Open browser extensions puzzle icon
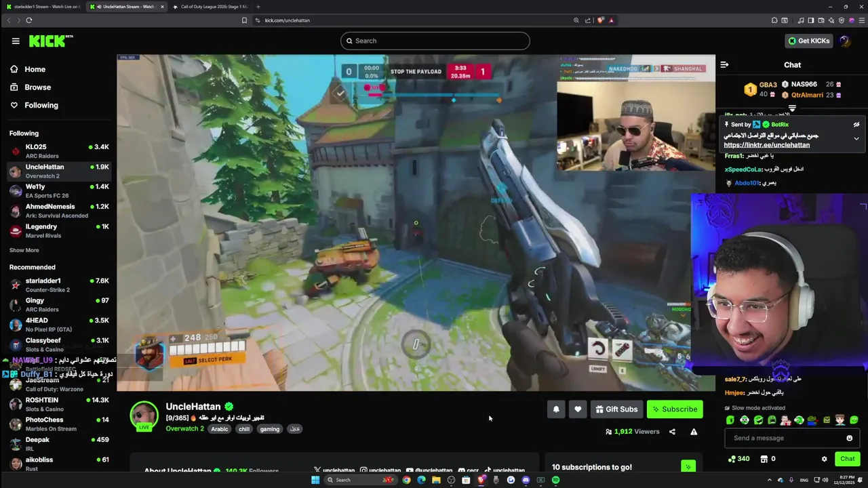Image resolution: width=868 pixels, height=488 pixels. coord(774,20)
